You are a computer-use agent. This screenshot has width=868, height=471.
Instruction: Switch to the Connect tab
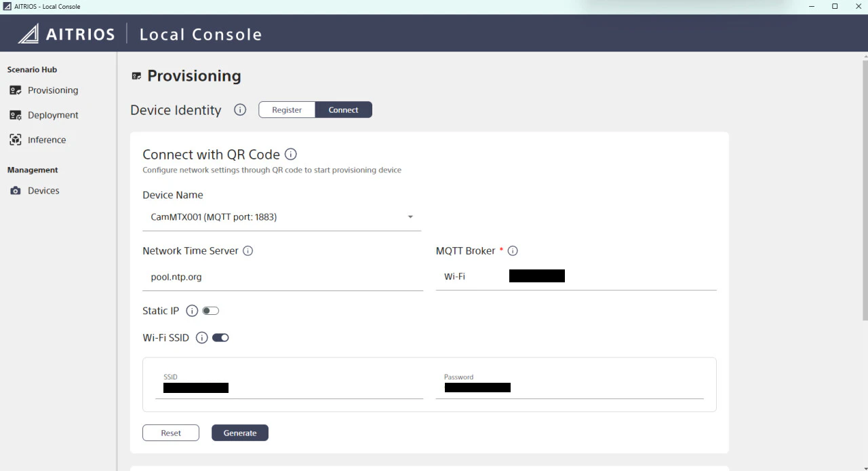pos(343,110)
